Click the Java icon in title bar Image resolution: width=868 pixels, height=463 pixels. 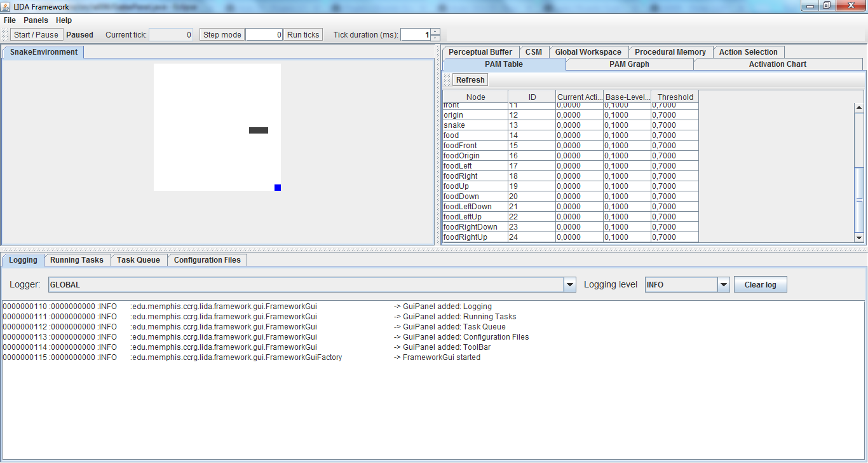[x=6, y=6]
